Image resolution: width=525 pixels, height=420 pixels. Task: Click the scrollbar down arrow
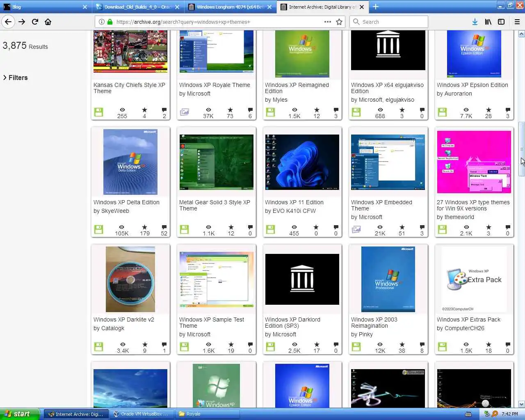(522, 404)
